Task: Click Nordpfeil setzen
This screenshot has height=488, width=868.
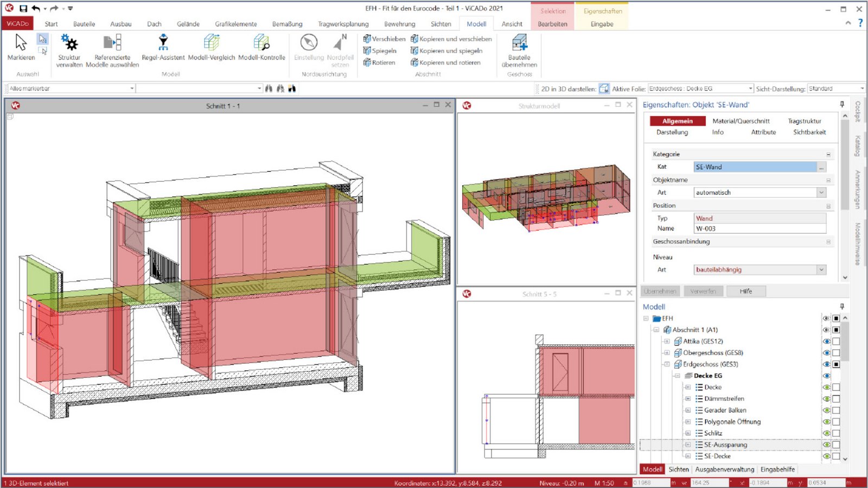Action: click(x=340, y=50)
